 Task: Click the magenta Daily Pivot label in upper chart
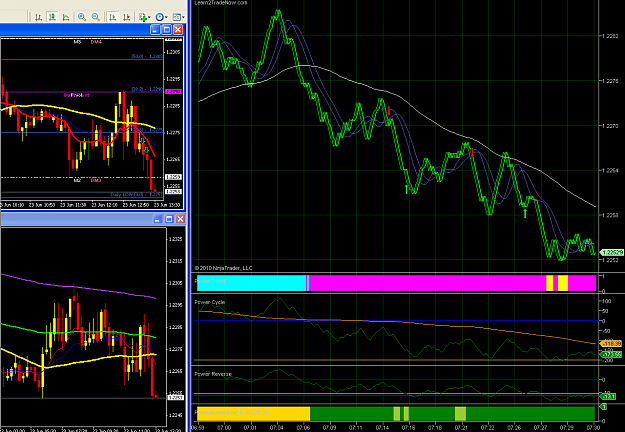[77, 95]
